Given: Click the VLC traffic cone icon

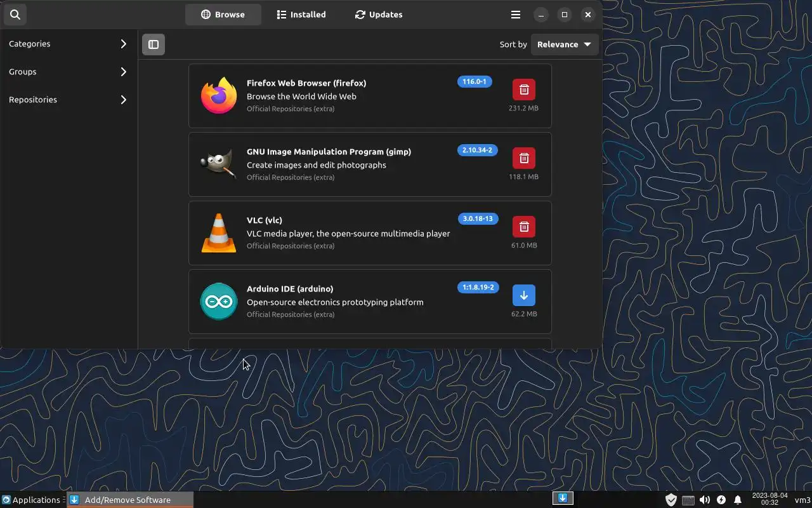Looking at the screenshot, I should click(219, 233).
